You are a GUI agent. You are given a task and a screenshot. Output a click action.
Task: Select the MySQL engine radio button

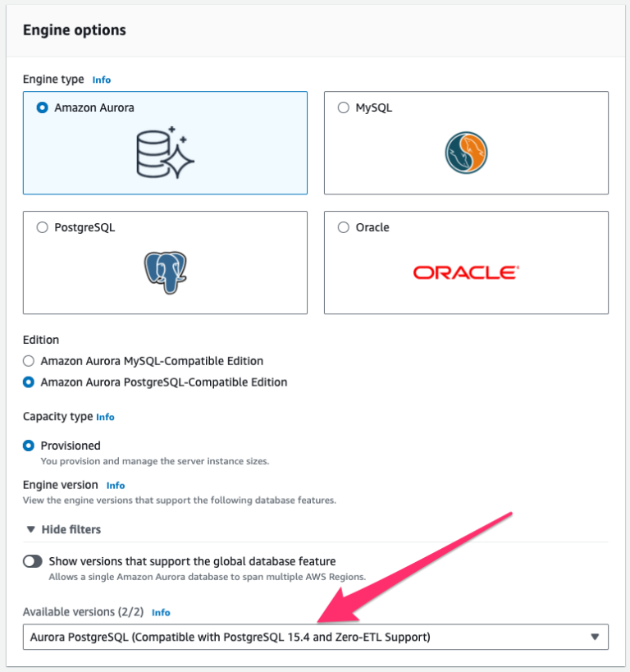click(x=343, y=107)
